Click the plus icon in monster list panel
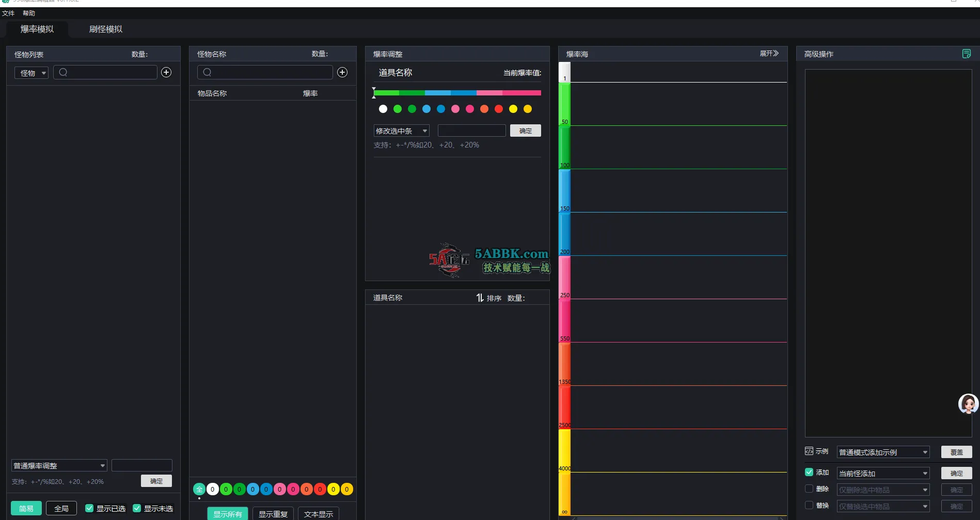The image size is (980, 520). 166,73
